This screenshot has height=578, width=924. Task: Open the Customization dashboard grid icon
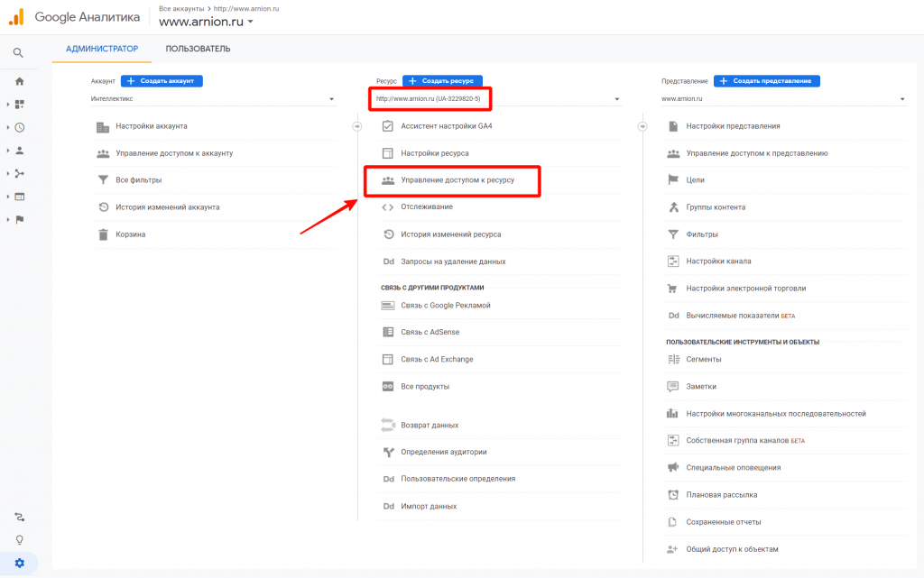20,105
